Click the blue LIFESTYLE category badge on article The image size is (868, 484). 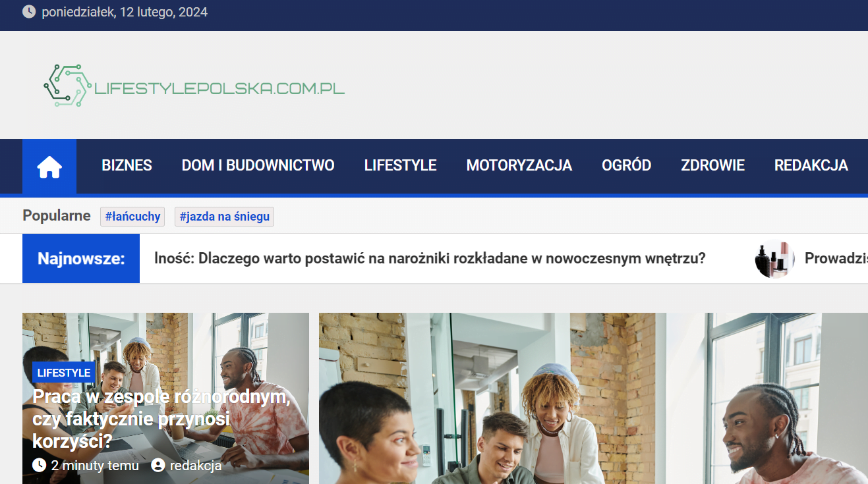(64, 373)
